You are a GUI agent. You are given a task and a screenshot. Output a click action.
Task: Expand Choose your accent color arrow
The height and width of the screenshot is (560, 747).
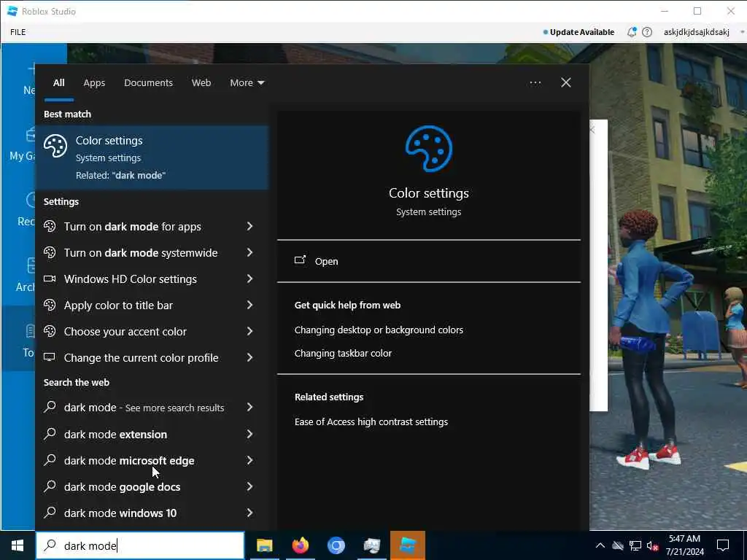pos(249,331)
